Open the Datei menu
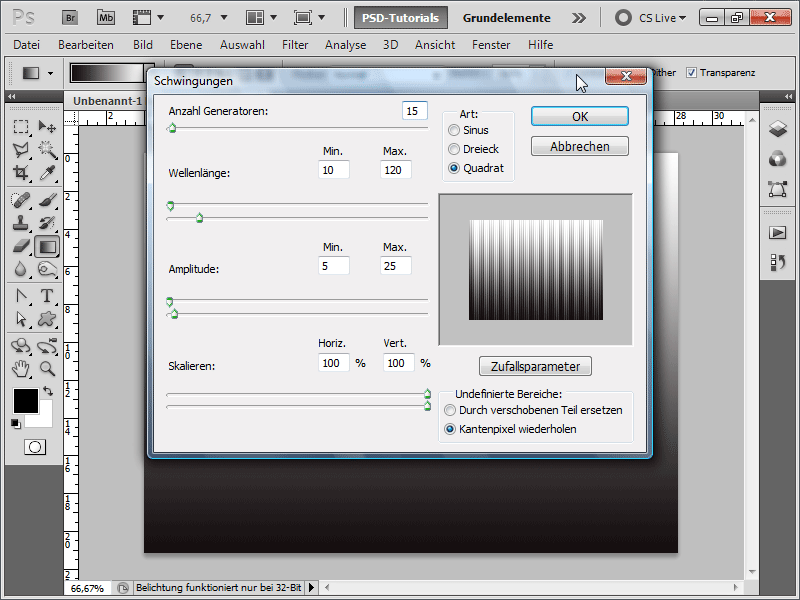The image size is (800, 600). 27,45
